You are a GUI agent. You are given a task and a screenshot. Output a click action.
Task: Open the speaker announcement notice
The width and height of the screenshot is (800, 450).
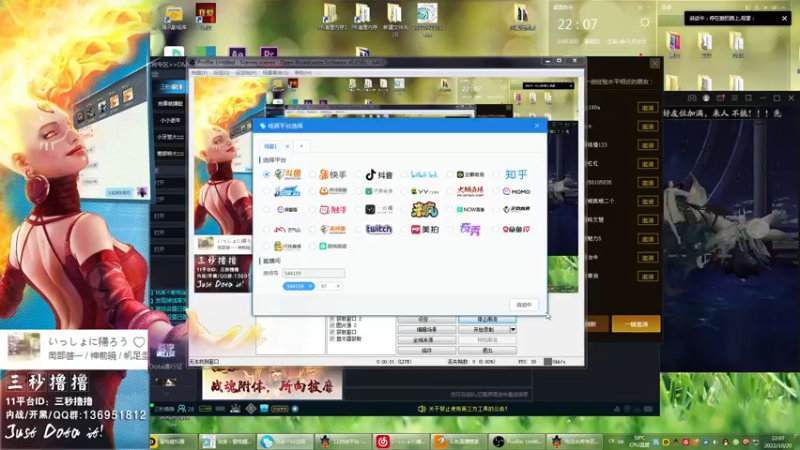(x=463, y=409)
